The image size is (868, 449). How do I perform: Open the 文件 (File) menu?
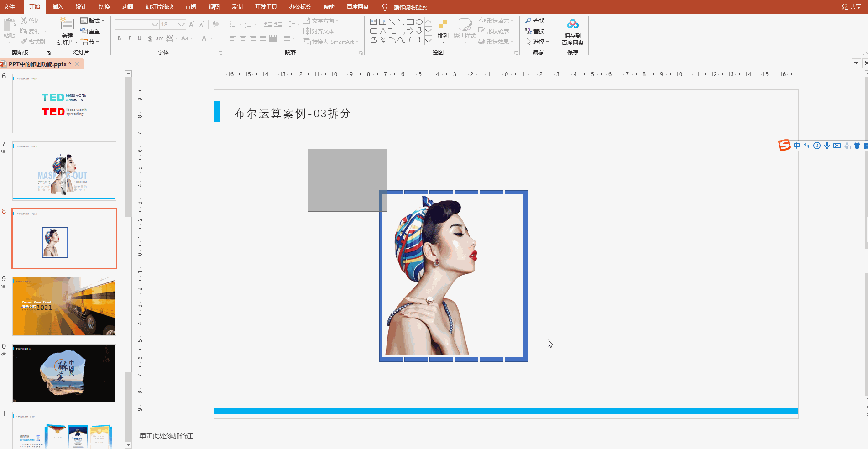pos(9,7)
